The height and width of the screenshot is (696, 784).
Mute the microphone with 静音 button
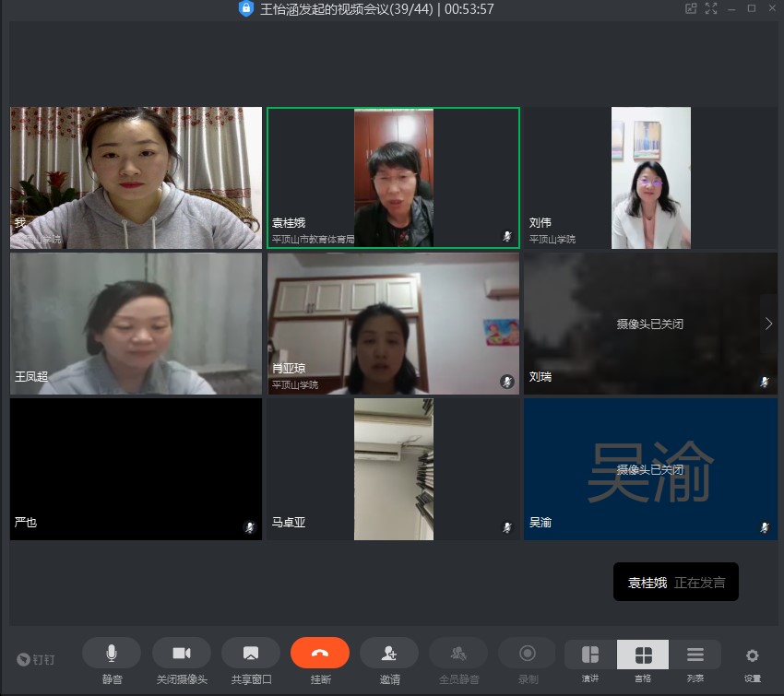[112, 653]
